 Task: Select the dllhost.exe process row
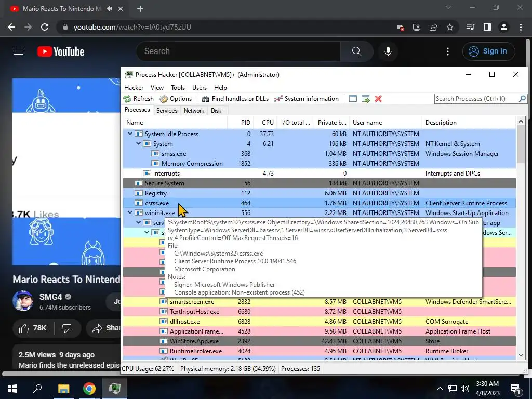(320, 321)
